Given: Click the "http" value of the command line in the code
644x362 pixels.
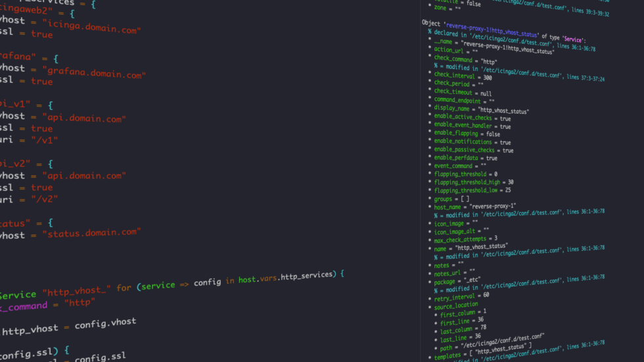Looking at the screenshot, I should coord(80,303).
